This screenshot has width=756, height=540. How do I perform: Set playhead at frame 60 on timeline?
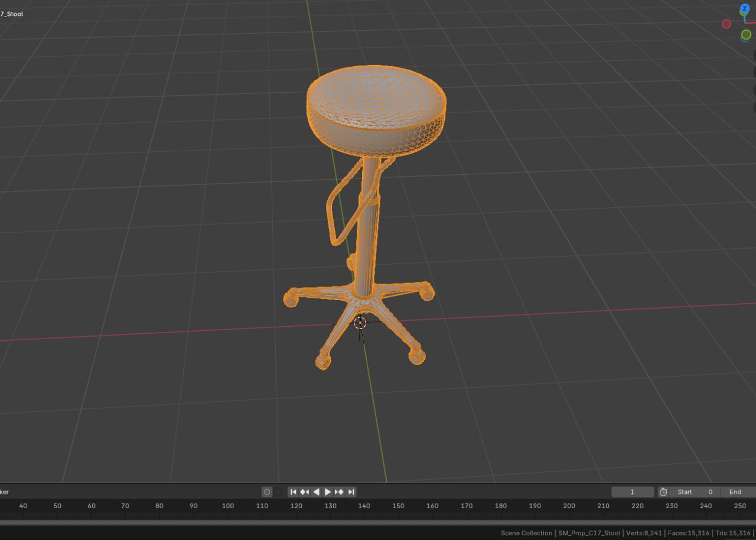[92, 506]
